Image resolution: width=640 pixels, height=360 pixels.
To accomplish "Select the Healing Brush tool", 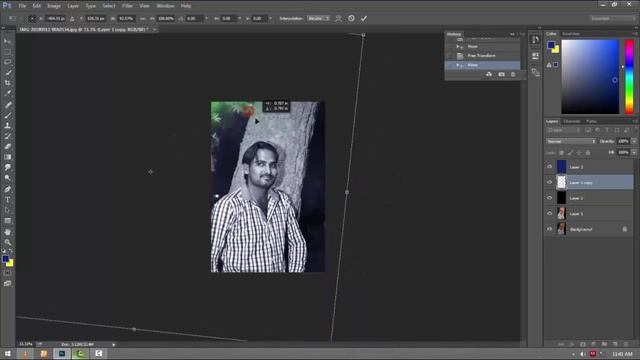I will (7, 104).
